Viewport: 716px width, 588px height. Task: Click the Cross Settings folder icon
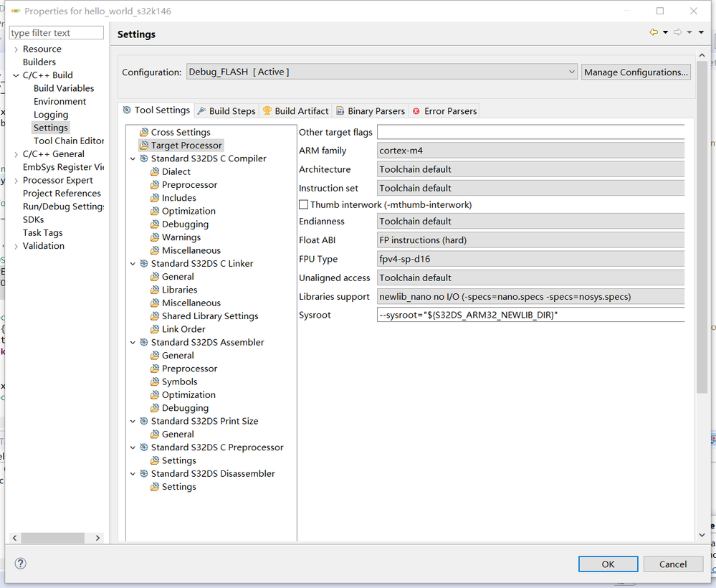(x=144, y=133)
